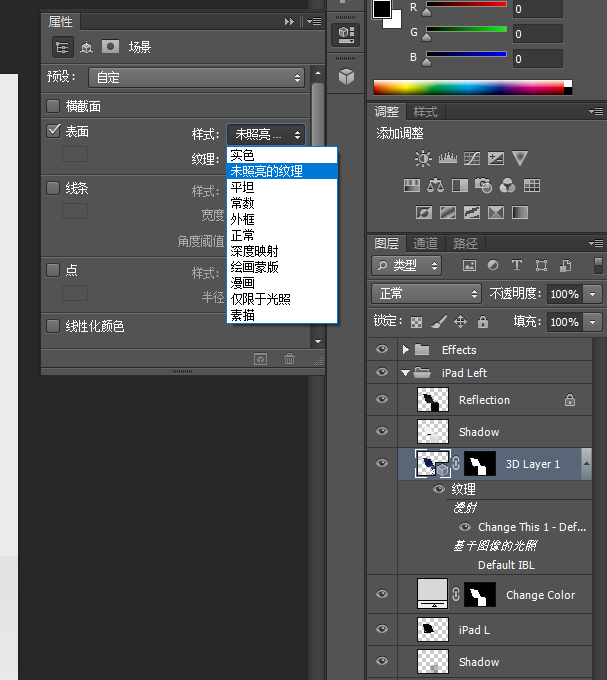Open the 预设 preset dropdown
Viewport: 607px width, 680px height.
(197, 77)
